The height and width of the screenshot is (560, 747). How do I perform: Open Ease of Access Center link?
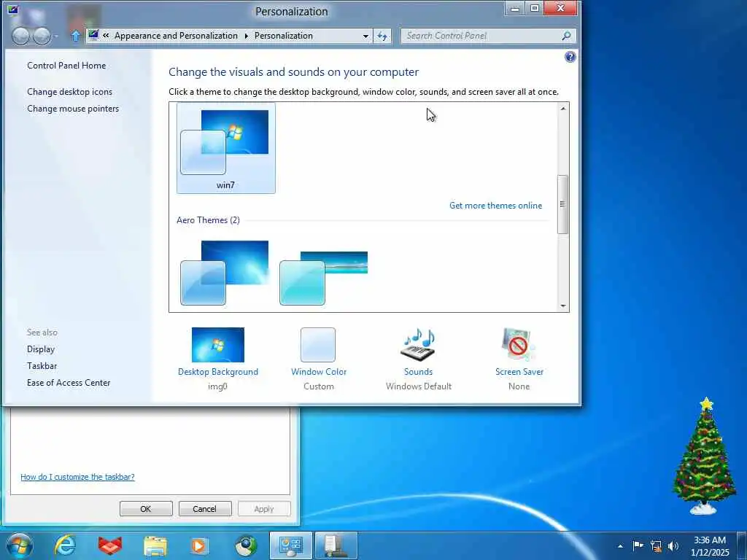click(69, 382)
